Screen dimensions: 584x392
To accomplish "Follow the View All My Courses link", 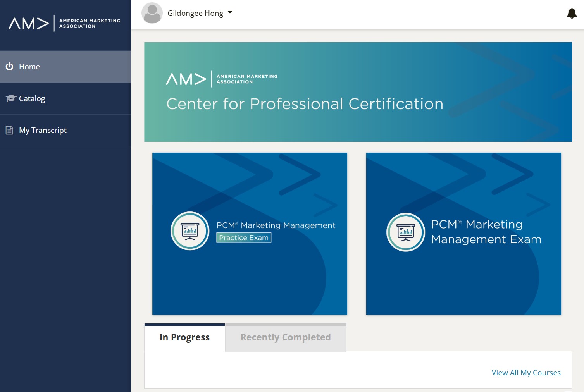I will [x=526, y=373].
